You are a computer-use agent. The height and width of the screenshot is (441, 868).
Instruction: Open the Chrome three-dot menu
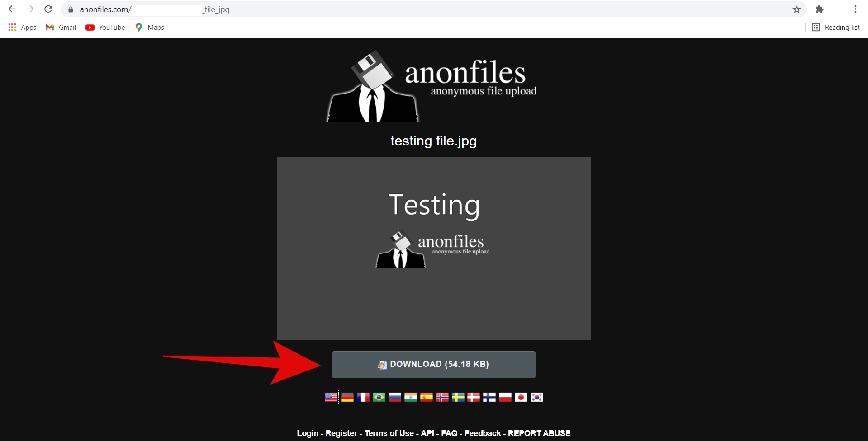pos(855,9)
